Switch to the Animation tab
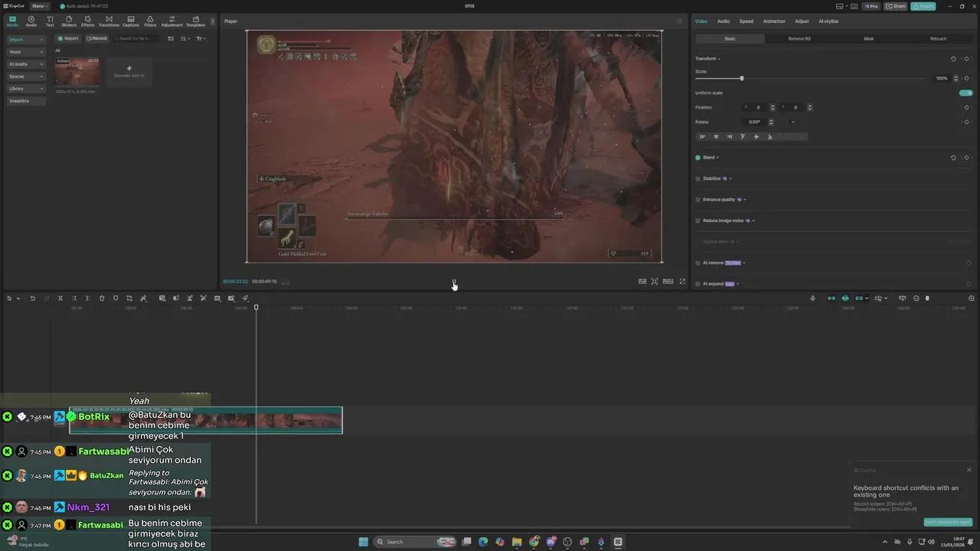 [774, 21]
